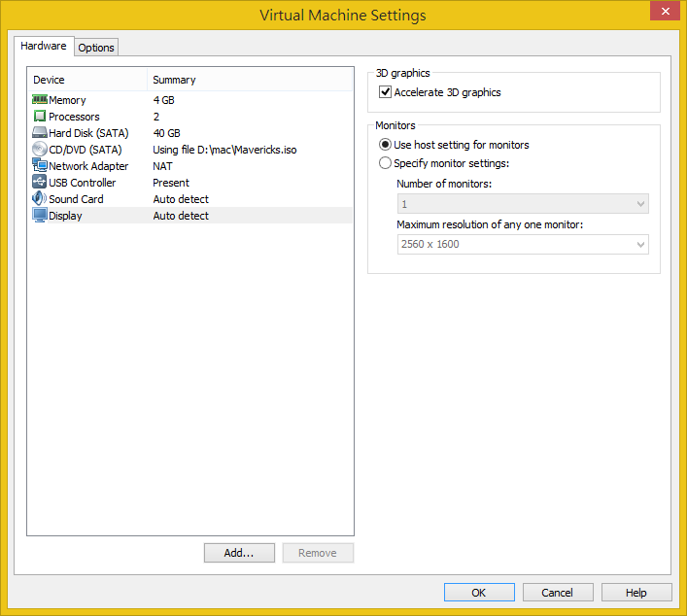Click Sound Card's Auto detect summary
The image size is (687, 616).
click(181, 199)
